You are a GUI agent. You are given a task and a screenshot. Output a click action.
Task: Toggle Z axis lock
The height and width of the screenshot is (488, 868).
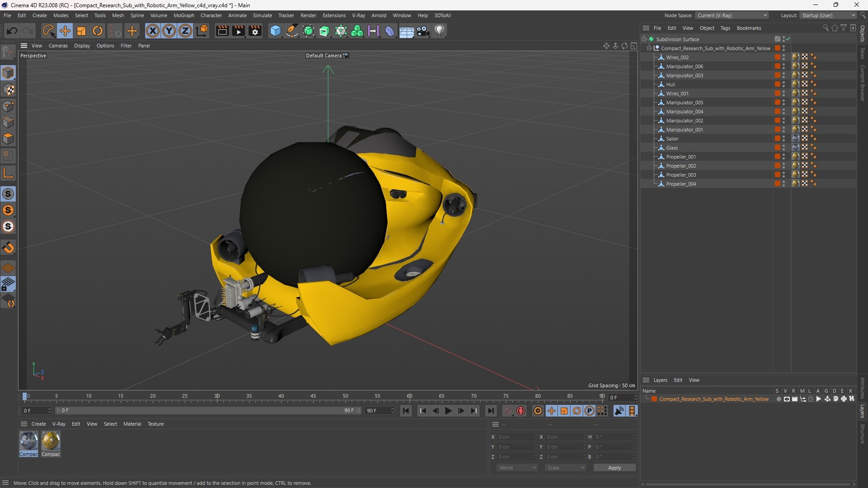tap(185, 31)
